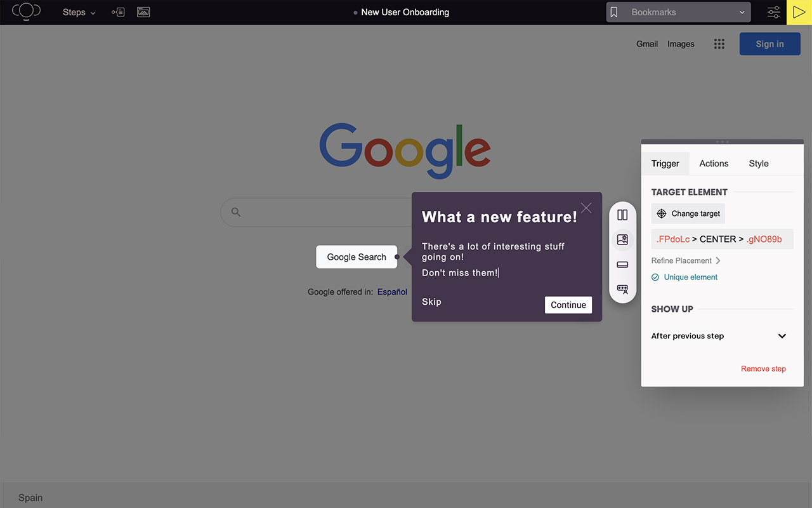Click the Google logo
Viewport: 812px width, 508px height.
click(x=405, y=150)
